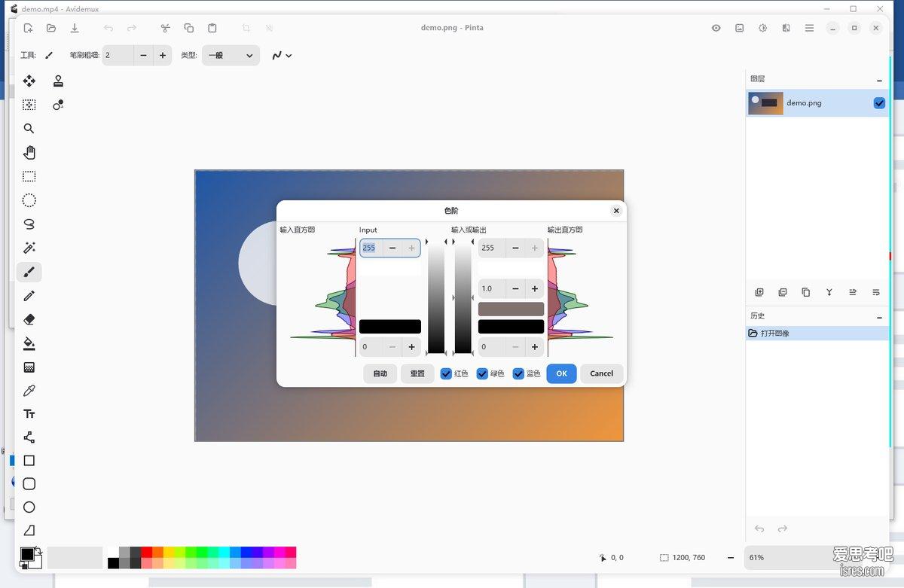Open the View eye menu
The height and width of the screenshot is (588, 904).
716,28
